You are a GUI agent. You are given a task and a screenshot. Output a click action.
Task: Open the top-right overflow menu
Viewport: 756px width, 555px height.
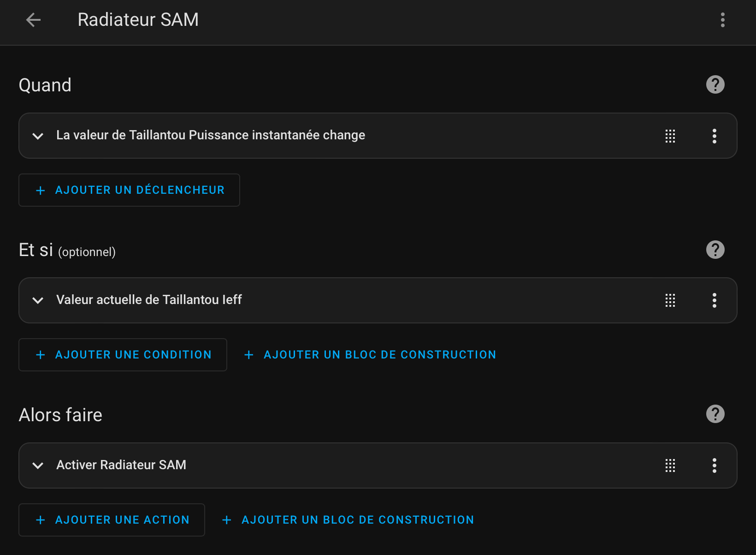click(722, 20)
